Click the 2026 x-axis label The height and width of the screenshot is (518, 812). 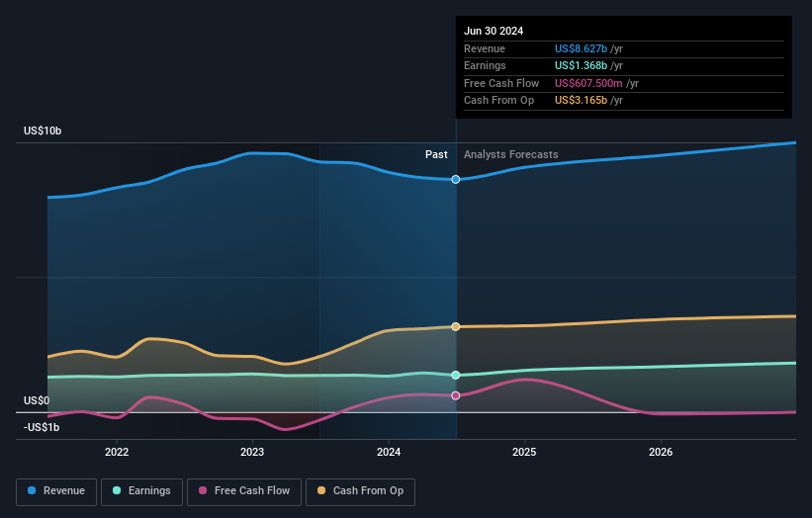pyautogui.click(x=661, y=452)
